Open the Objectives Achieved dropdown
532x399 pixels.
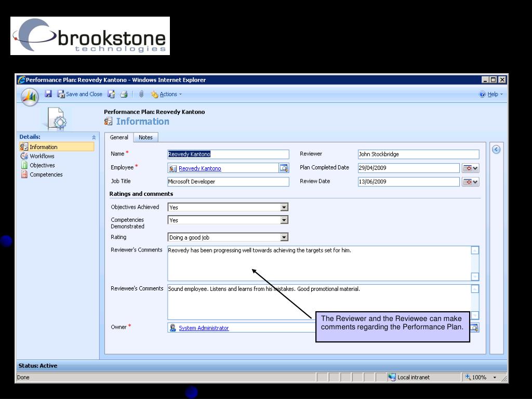284,207
